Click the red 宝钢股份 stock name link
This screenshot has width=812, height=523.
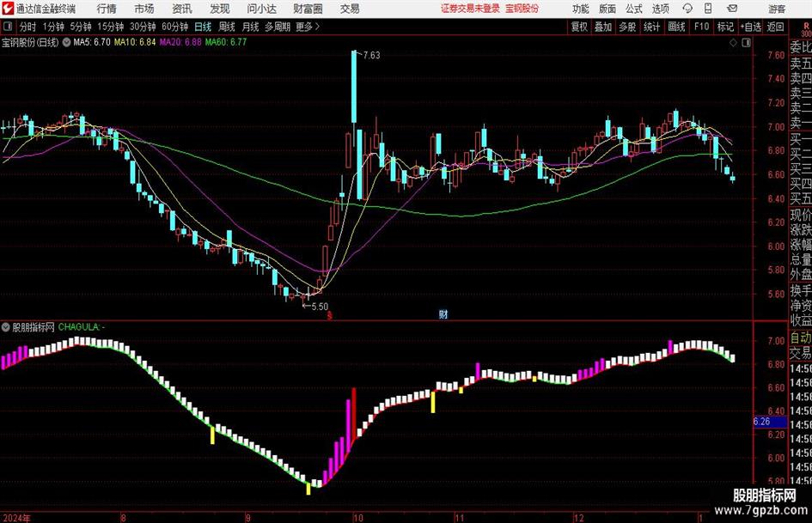click(522, 9)
